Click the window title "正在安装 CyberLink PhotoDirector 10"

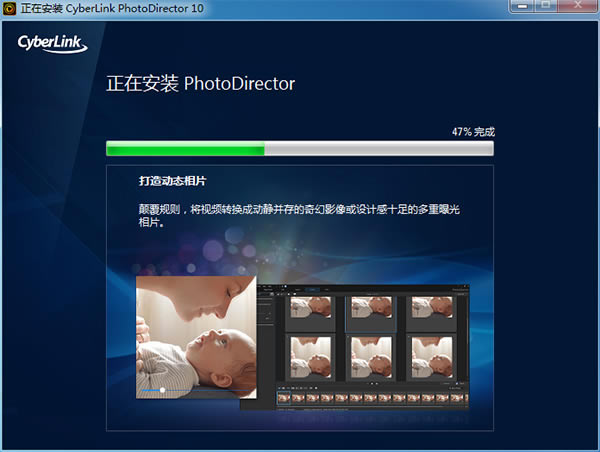(112, 8)
